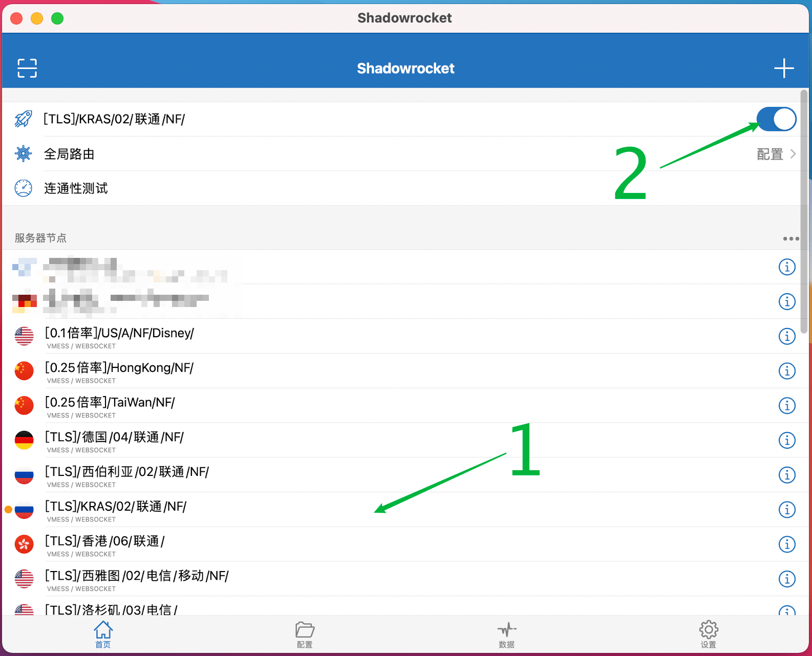Open the 全局路由 routing options

coord(69,154)
